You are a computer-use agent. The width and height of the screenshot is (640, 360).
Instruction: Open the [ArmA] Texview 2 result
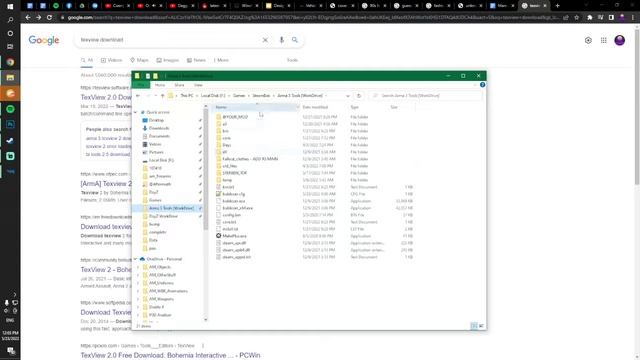[x=106, y=184]
